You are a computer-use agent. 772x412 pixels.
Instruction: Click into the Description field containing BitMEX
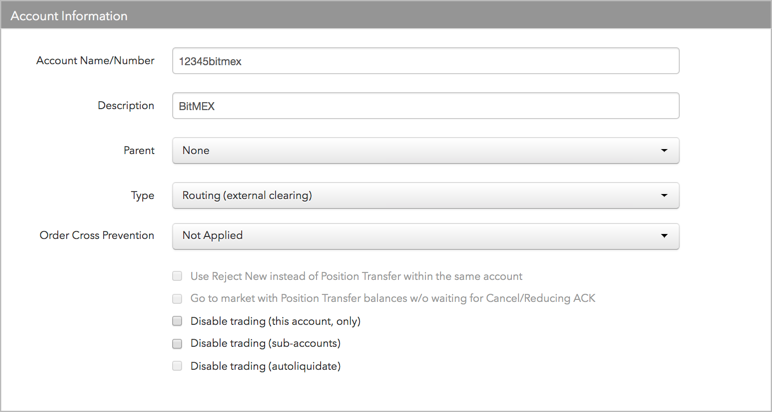coord(426,106)
